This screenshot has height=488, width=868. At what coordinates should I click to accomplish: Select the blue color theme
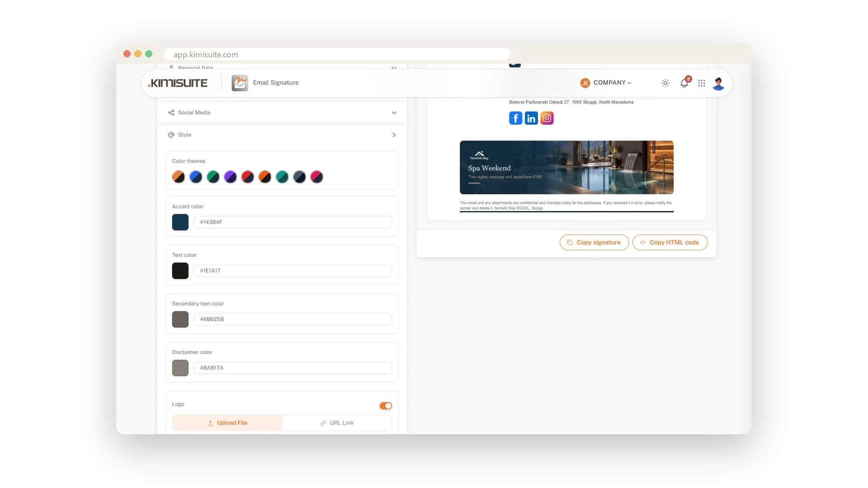(196, 177)
